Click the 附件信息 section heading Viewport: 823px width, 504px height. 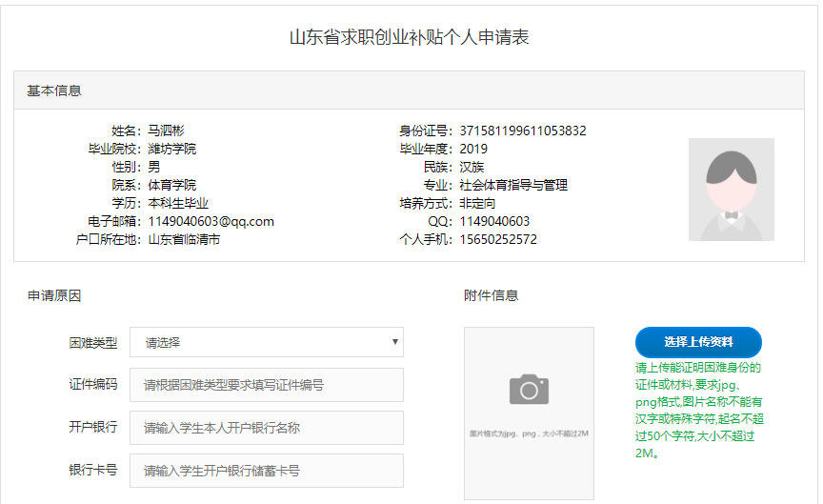(x=491, y=295)
